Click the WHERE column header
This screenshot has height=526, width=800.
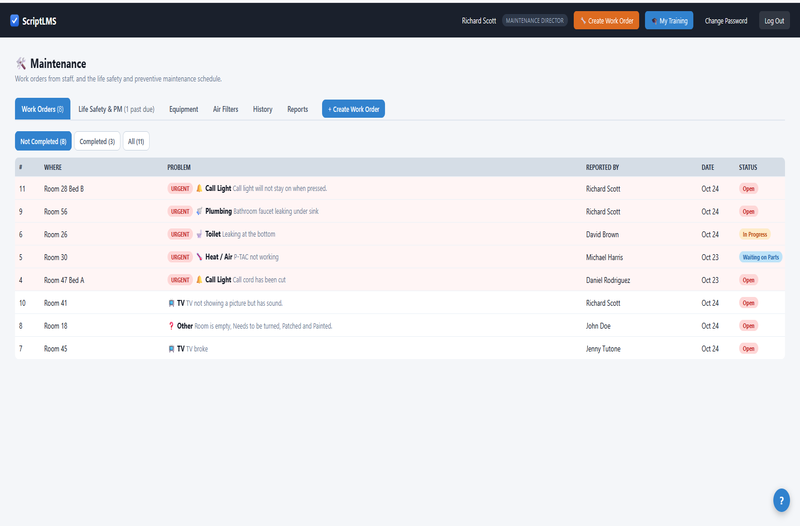[53, 167]
